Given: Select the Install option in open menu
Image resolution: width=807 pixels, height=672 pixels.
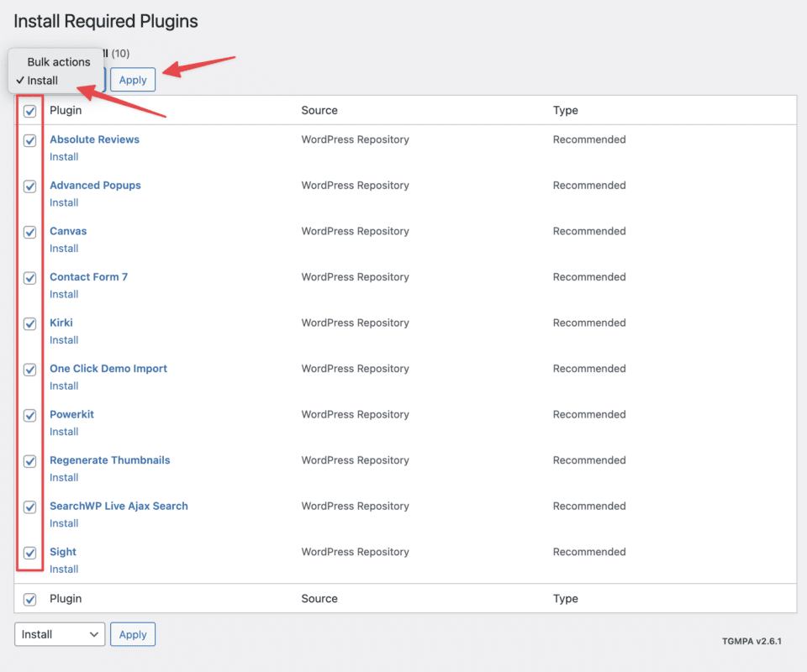Looking at the screenshot, I should pyautogui.click(x=43, y=81).
